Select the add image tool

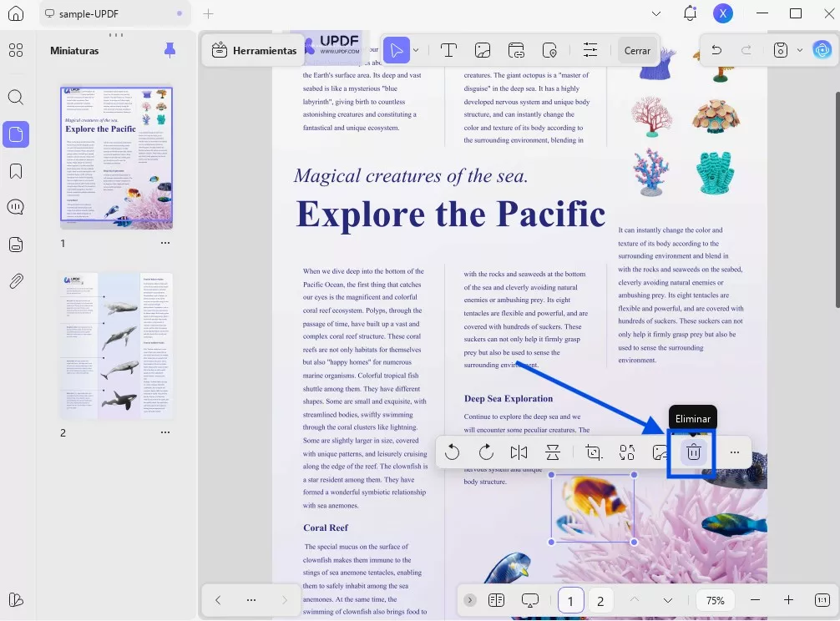click(482, 50)
